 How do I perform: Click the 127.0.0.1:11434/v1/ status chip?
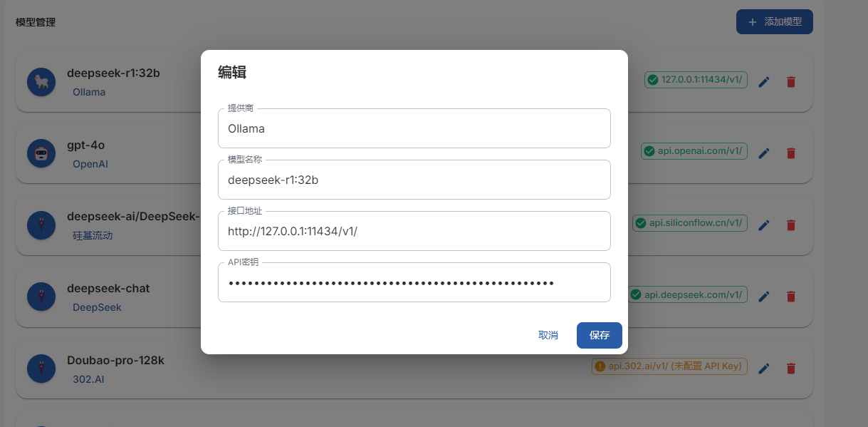coord(696,80)
